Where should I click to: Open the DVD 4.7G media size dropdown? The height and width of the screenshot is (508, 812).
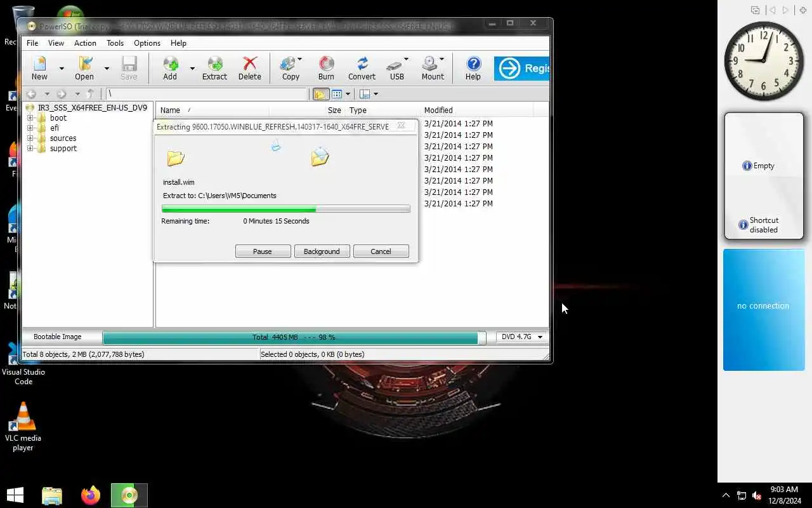tap(522, 337)
